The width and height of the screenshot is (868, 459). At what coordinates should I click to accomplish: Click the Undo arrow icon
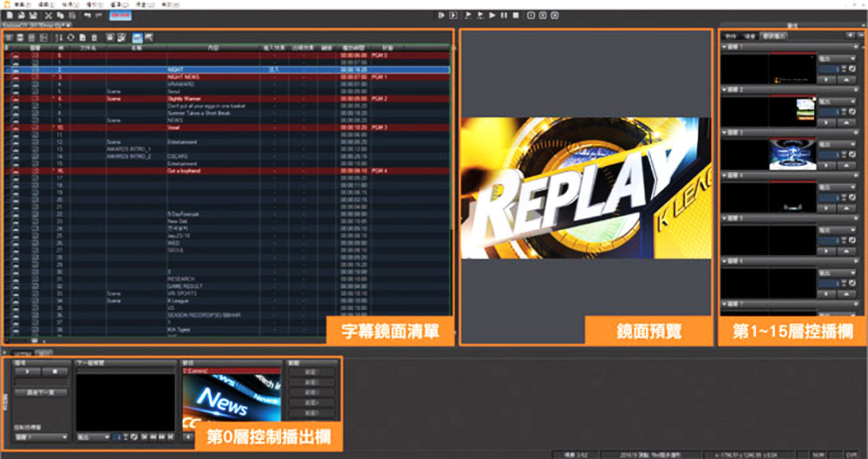(88, 16)
